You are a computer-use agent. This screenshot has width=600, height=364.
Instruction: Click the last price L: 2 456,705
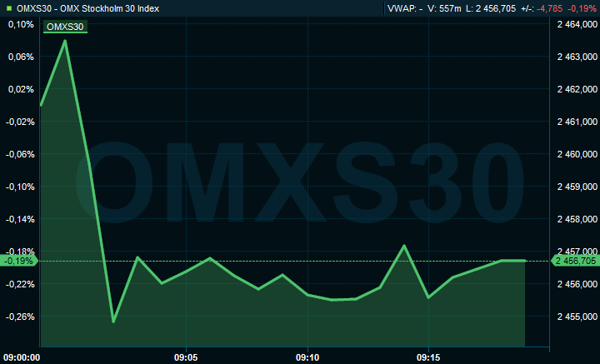pos(491,8)
